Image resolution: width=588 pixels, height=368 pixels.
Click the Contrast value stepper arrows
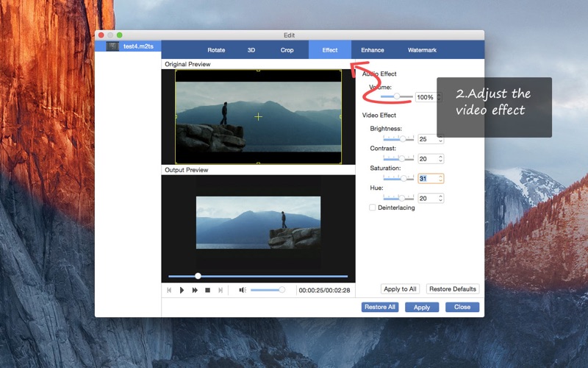click(440, 159)
